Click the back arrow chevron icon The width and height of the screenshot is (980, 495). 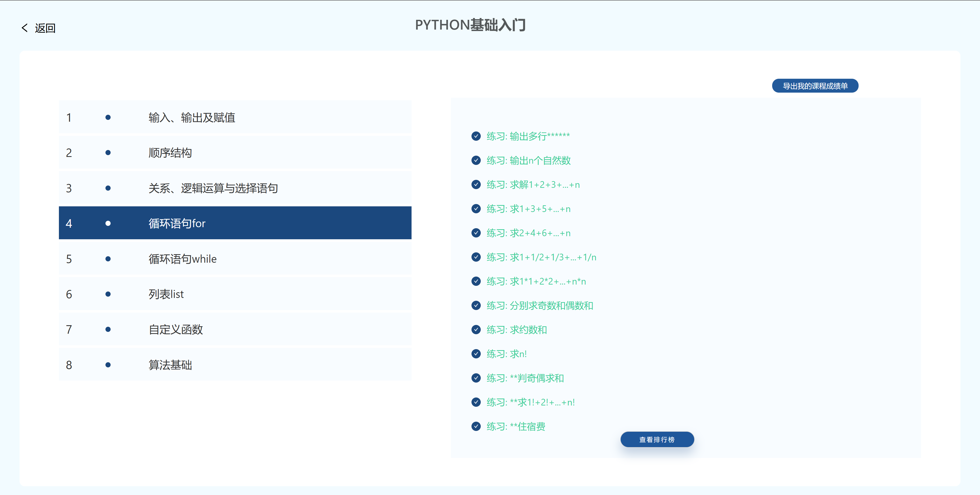pos(25,28)
